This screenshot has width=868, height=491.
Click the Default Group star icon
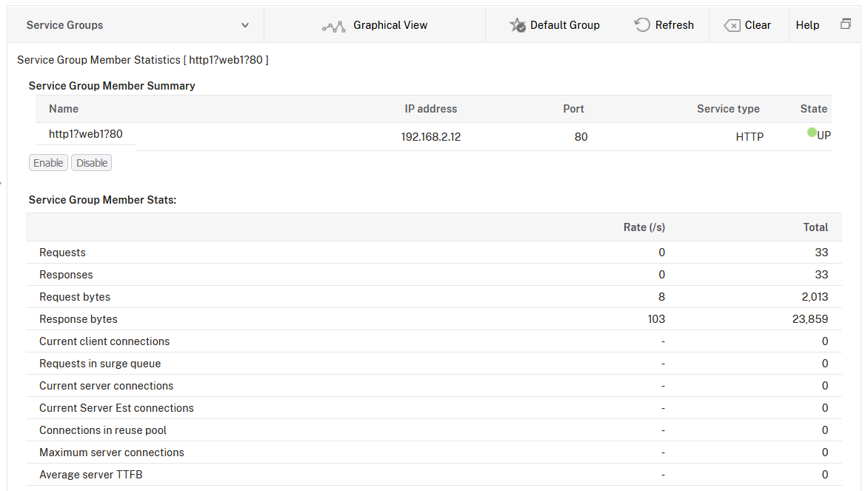[x=517, y=25]
